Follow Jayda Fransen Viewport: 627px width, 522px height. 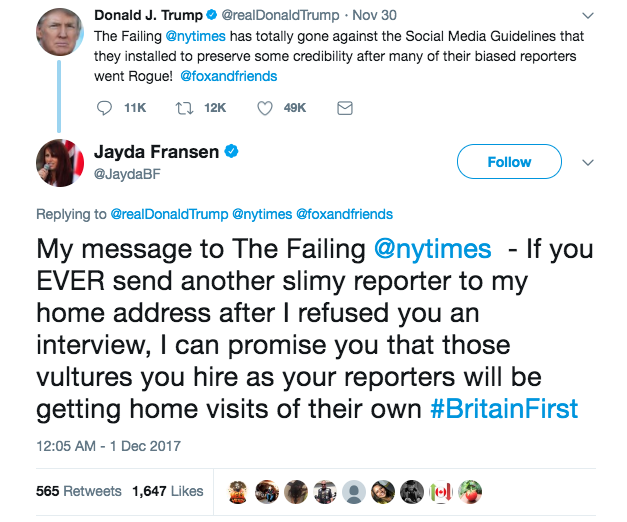pos(509,162)
